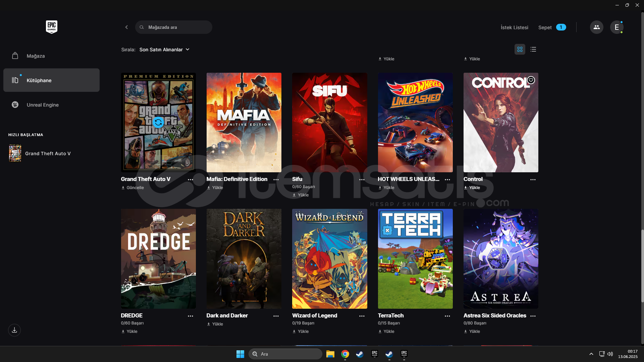Click Yükle under Mafia: Definitive Edition

click(215, 188)
